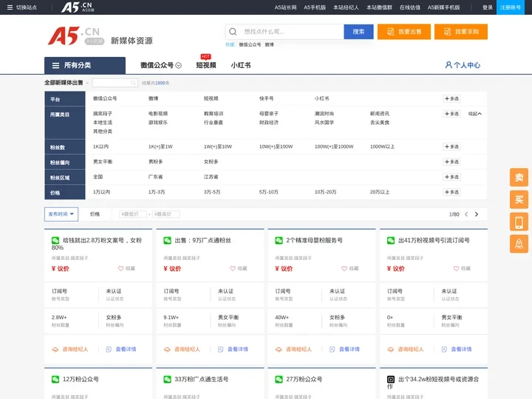This screenshot has width=532, height=399.
Task: Open the 短视频 nav tab
Action: tap(206, 65)
